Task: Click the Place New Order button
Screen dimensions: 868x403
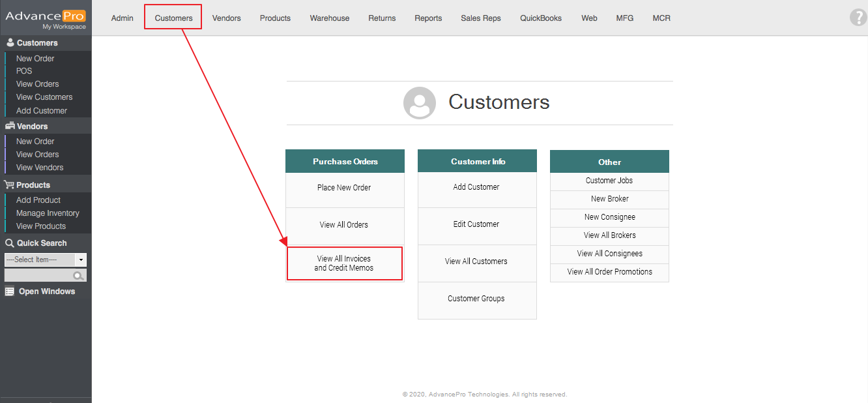Action: coord(344,188)
